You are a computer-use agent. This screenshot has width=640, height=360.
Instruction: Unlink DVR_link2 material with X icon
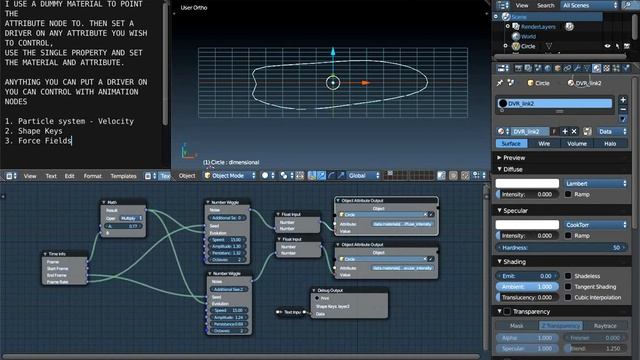coord(574,131)
